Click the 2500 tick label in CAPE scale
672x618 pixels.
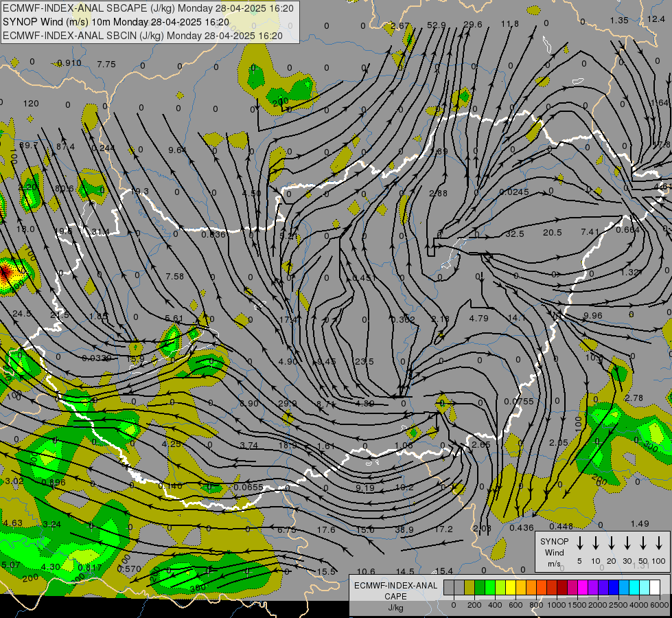[x=618, y=605]
